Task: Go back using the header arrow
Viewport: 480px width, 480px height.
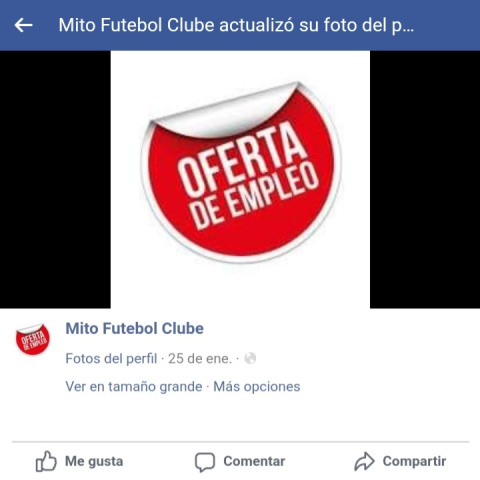Action: tap(23, 25)
